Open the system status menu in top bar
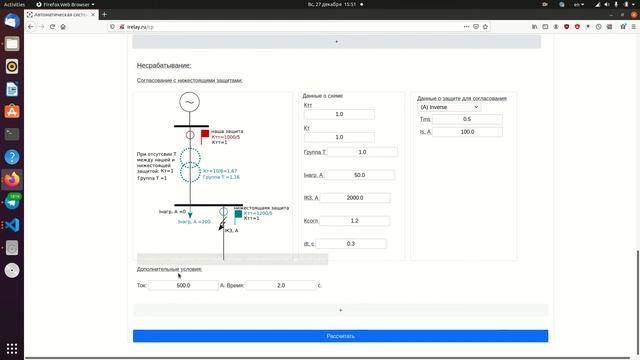The width and height of the screenshot is (640, 360). click(x=616, y=4)
